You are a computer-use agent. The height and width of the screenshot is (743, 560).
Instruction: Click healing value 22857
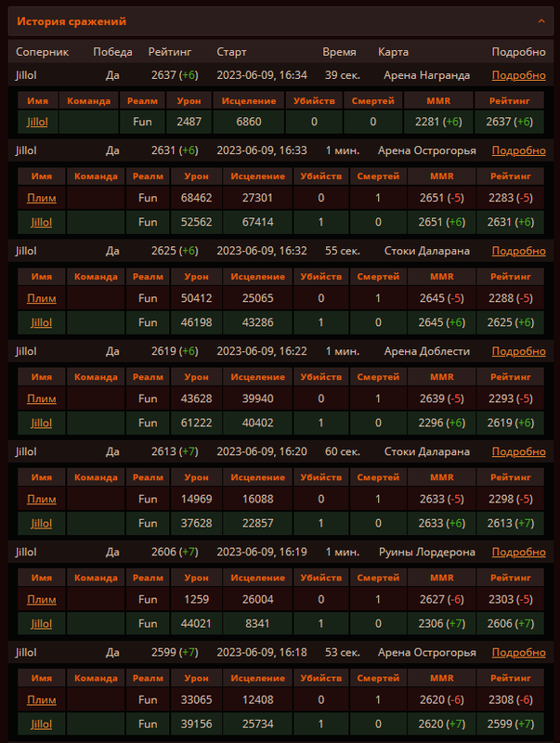pyautogui.click(x=258, y=524)
